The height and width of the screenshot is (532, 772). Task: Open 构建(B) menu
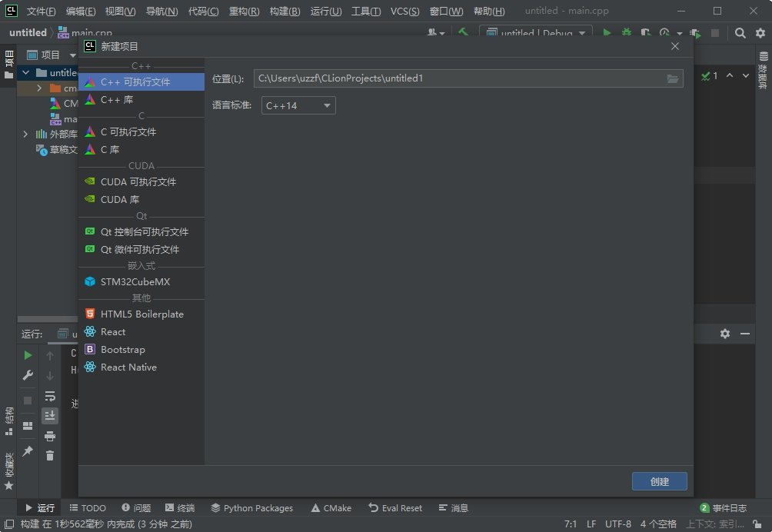click(285, 11)
